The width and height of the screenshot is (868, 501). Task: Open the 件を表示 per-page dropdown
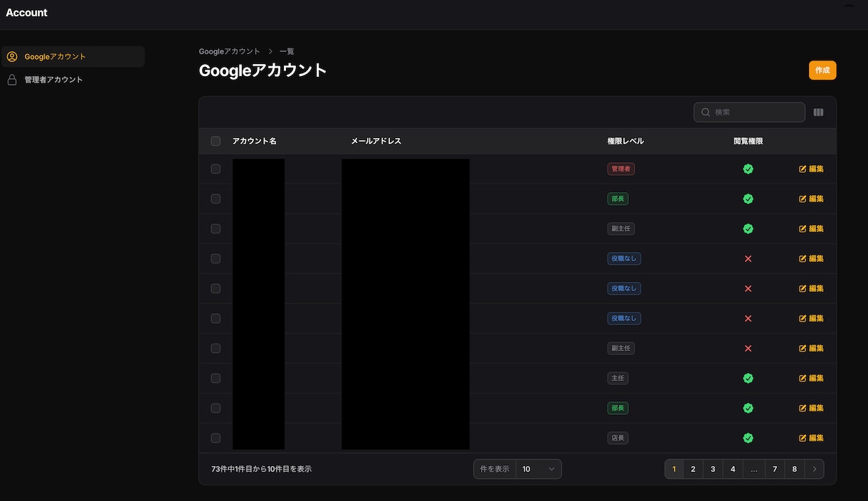[539, 469]
